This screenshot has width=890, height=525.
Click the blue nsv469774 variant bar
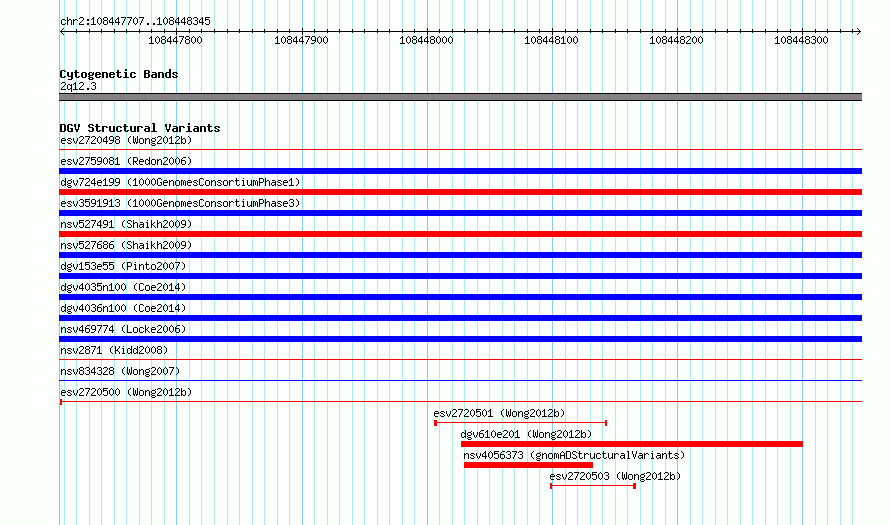coord(460,339)
